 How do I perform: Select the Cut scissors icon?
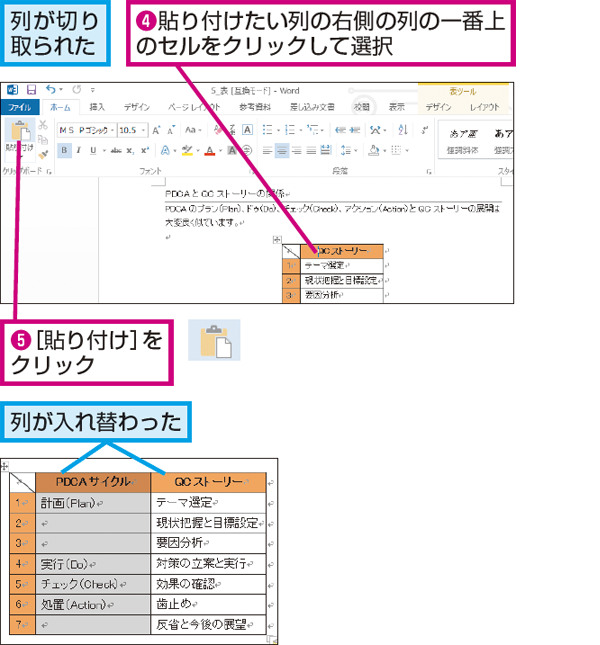point(43,124)
